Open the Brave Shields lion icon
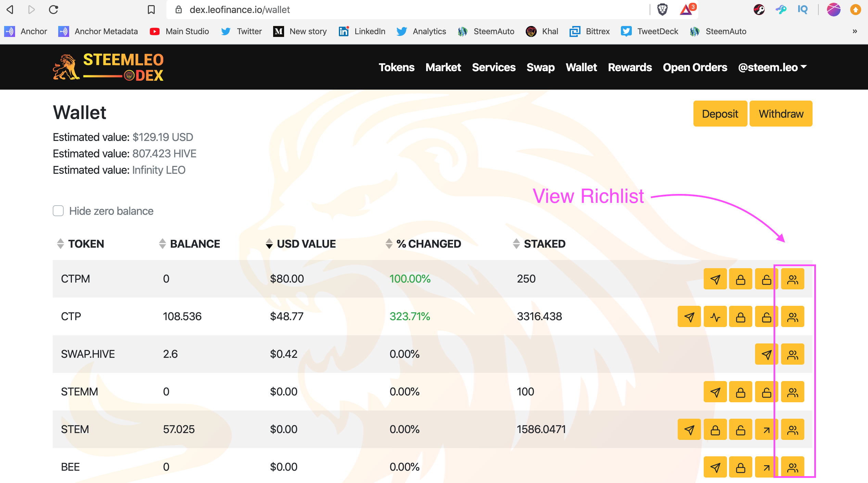 coord(662,10)
